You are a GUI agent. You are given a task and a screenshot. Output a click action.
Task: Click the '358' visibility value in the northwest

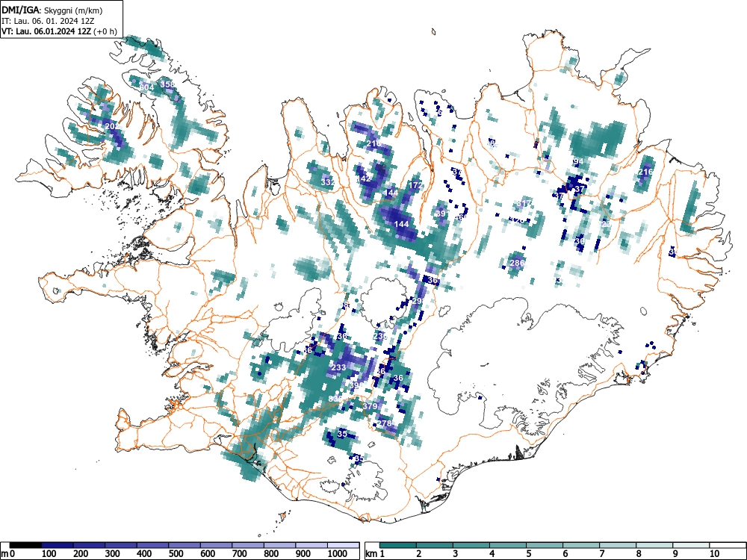[167, 84]
